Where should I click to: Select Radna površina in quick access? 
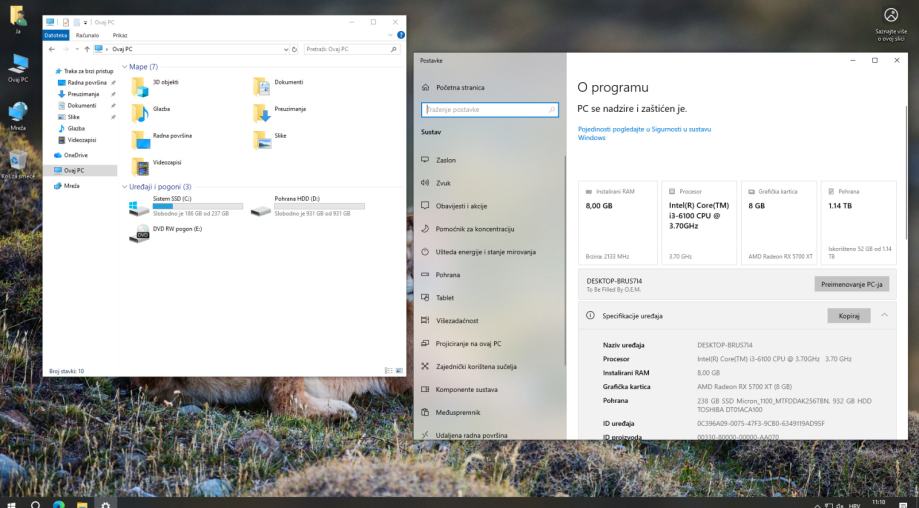pyautogui.click(x=87, y=83)
